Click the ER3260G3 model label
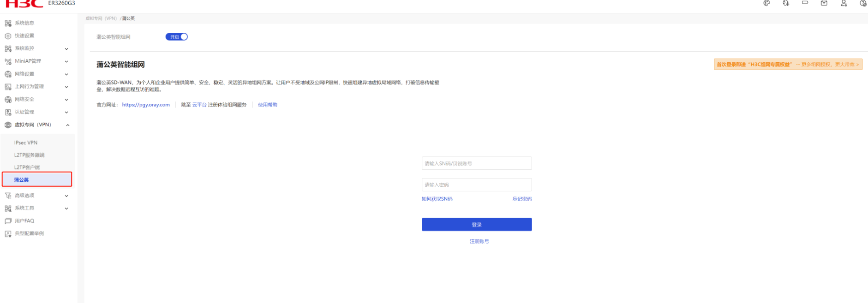 [61, 3]
